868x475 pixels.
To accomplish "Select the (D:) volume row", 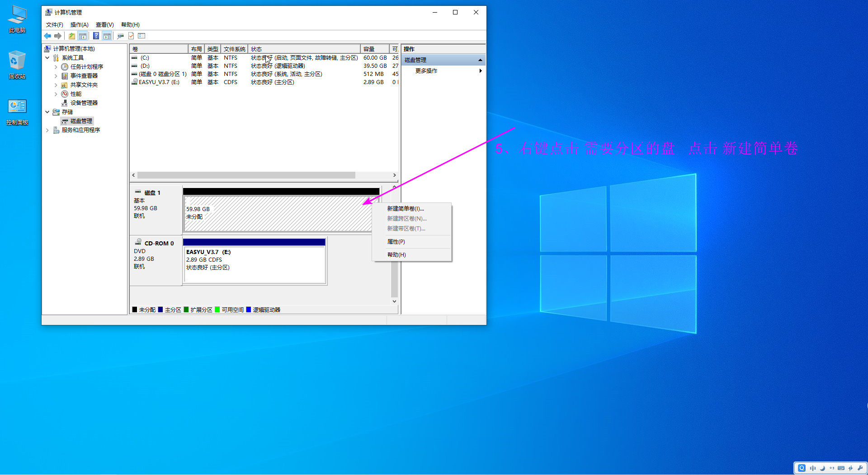I will tap(264, 66).
